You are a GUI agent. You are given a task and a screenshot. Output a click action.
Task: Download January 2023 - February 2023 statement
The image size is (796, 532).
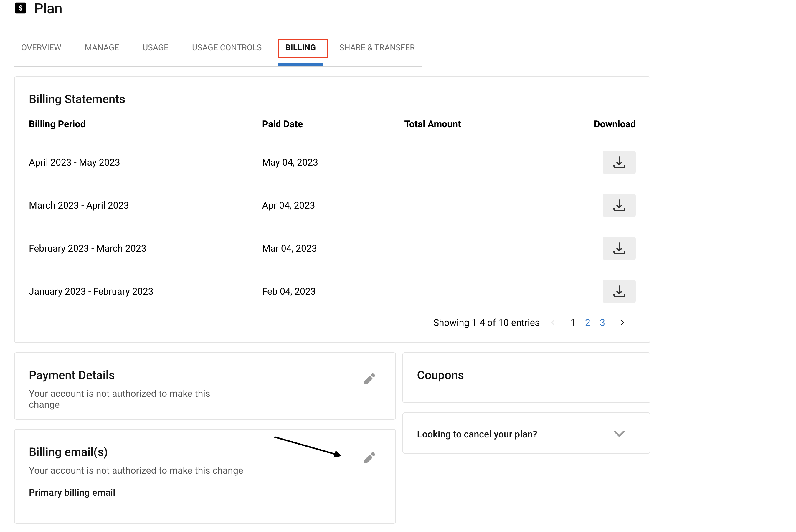[x=619, y=291]
